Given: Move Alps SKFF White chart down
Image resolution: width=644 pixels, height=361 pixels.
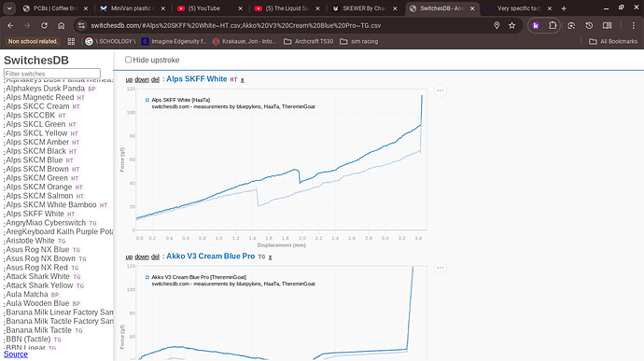Looking at the screenshot, I should (x=142, y=79).
